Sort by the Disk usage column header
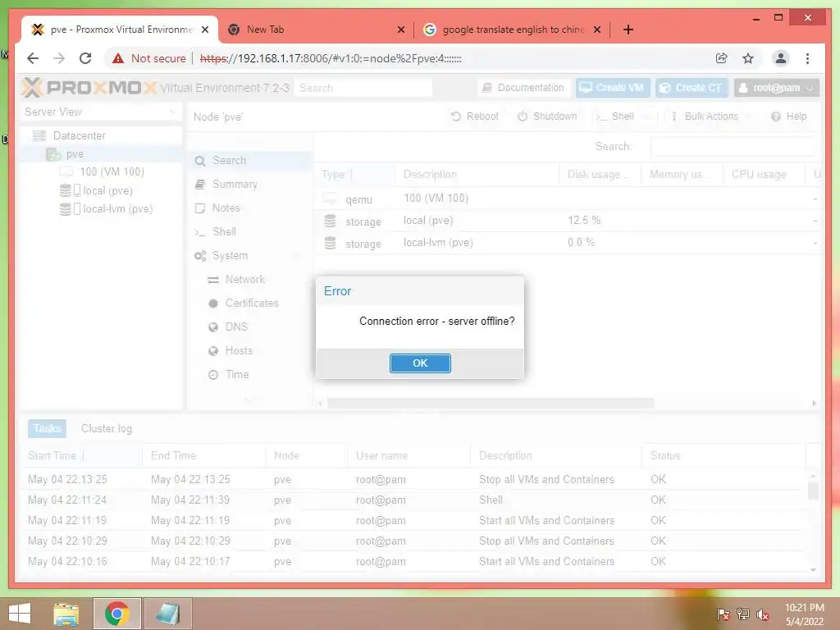 (x=600, y=175)
